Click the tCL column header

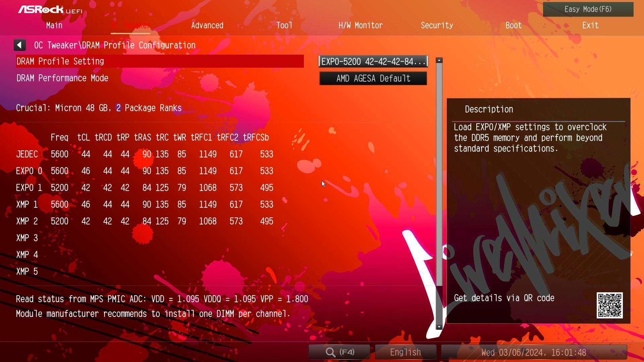[x=84, y=137]
